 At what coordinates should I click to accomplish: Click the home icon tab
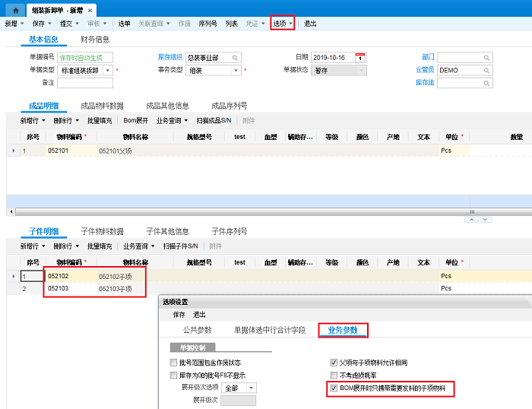coord(14,11)
